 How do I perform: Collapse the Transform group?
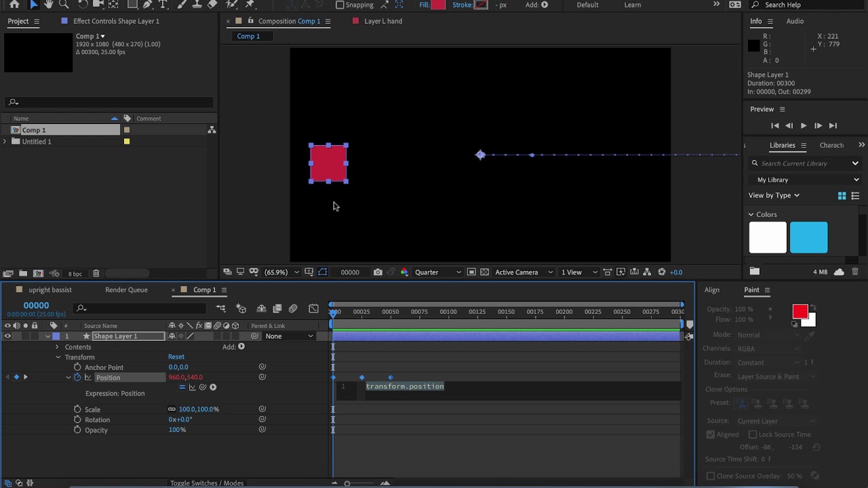point(58,357)
